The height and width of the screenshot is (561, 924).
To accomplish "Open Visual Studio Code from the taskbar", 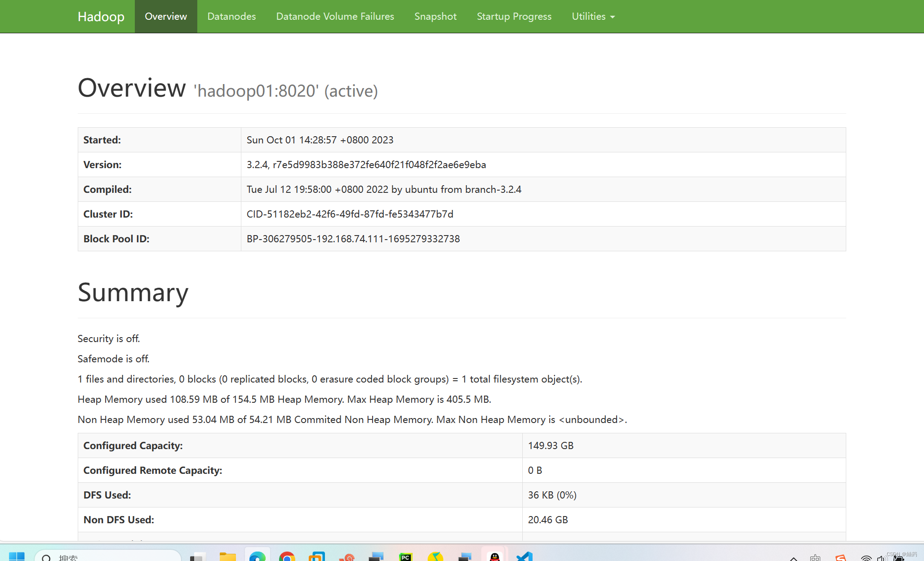I will click(x=524, y=557).
